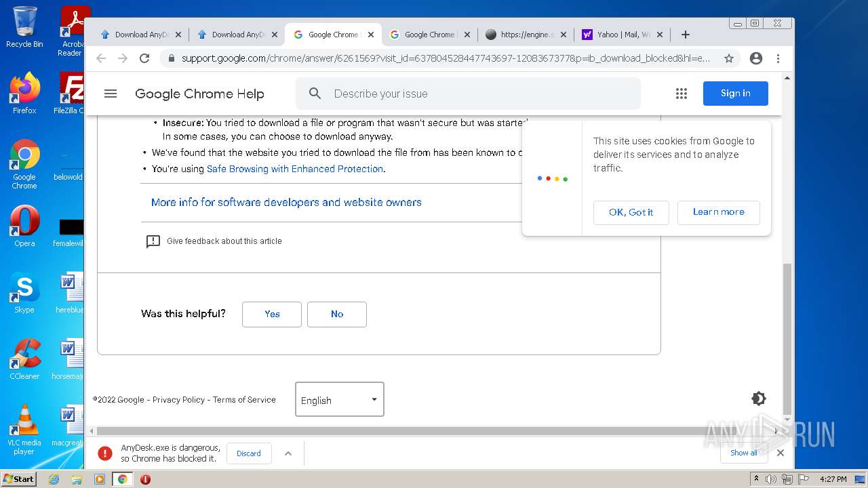Close the Yahoo Mail tab
This screenshot has width=868, height=488.
(x=660, y=35)
